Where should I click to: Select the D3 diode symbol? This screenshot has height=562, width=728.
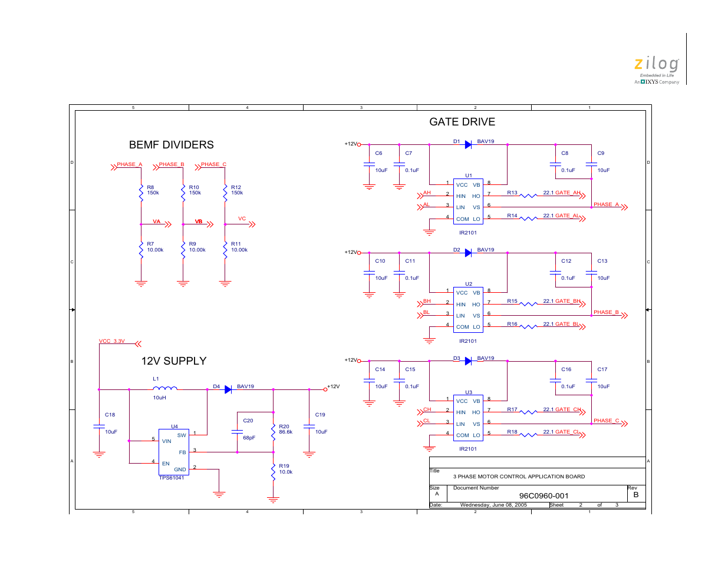pos(468,361)
